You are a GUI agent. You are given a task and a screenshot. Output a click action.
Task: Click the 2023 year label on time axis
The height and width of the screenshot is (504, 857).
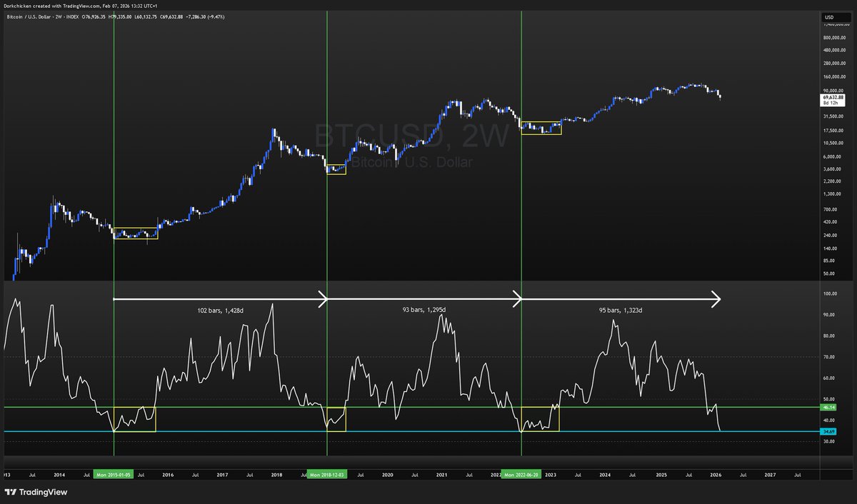click(x=551, y=474)
